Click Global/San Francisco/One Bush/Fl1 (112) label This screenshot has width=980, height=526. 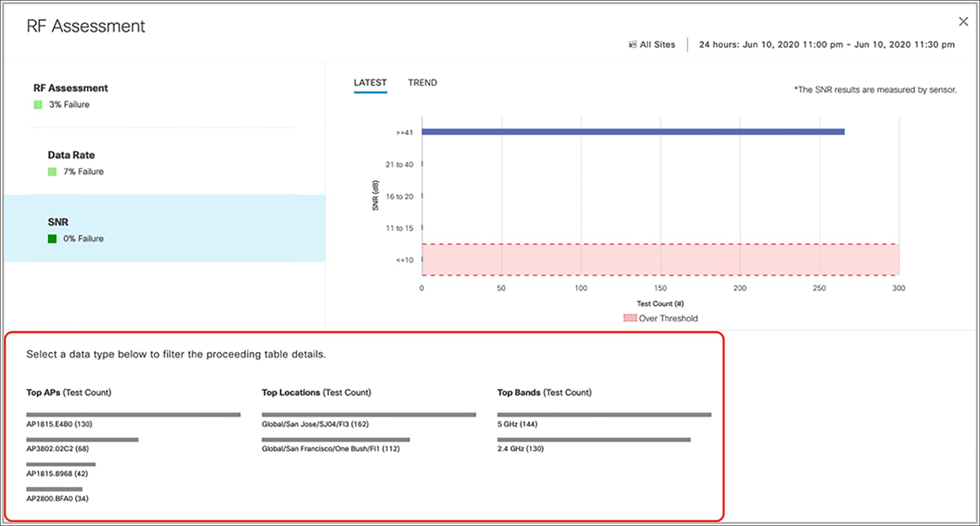click(331, 449)
